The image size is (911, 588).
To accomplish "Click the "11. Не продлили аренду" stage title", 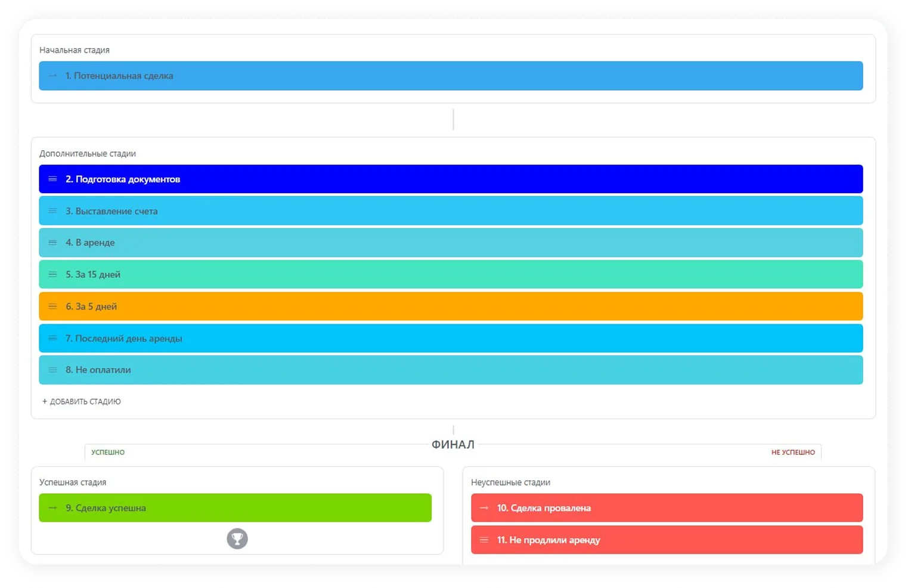I will pos(549,540).
